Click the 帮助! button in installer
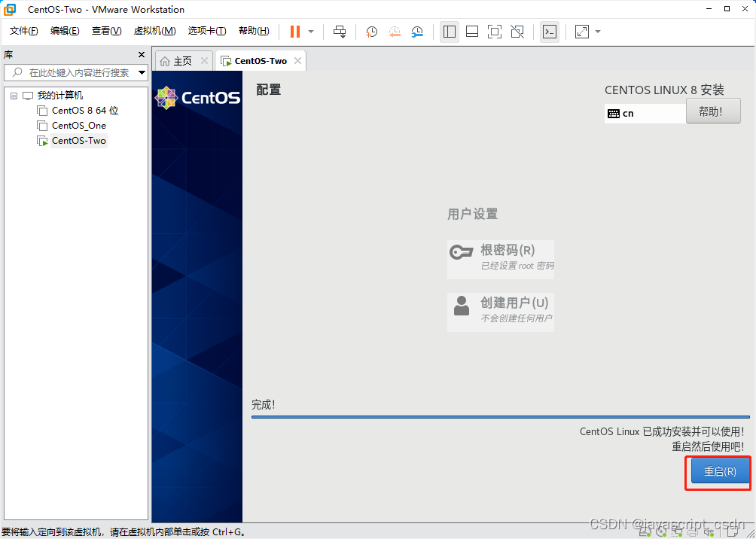 713,111
